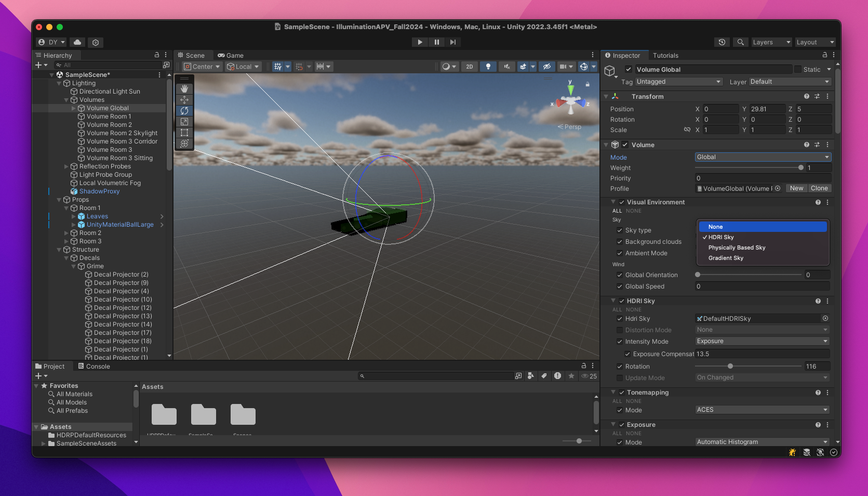Open the Volume Mode dropdown

(763, 157)
